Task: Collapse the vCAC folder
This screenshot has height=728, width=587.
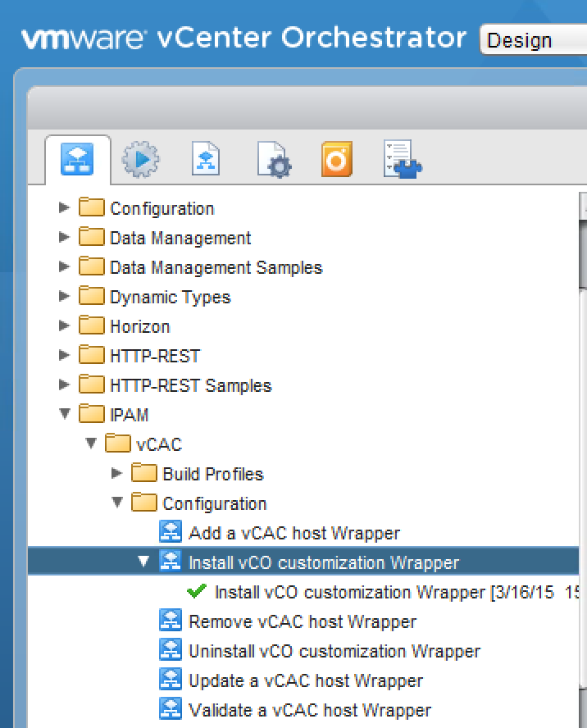Action: [91, 444]
